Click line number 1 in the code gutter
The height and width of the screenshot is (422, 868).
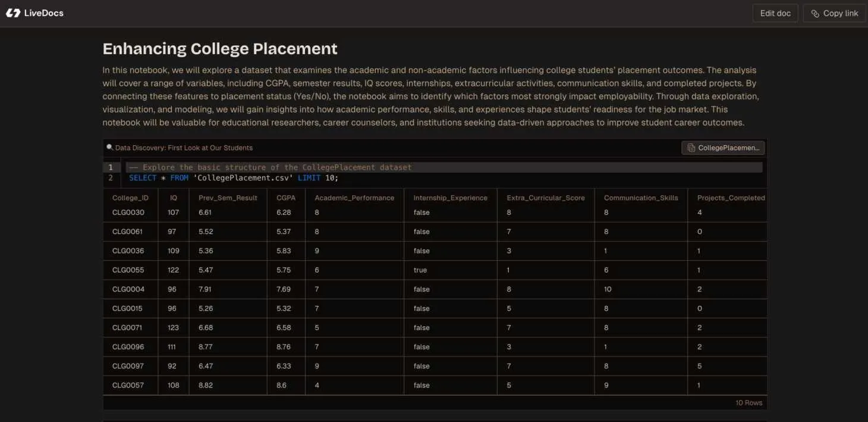[111, 167]
